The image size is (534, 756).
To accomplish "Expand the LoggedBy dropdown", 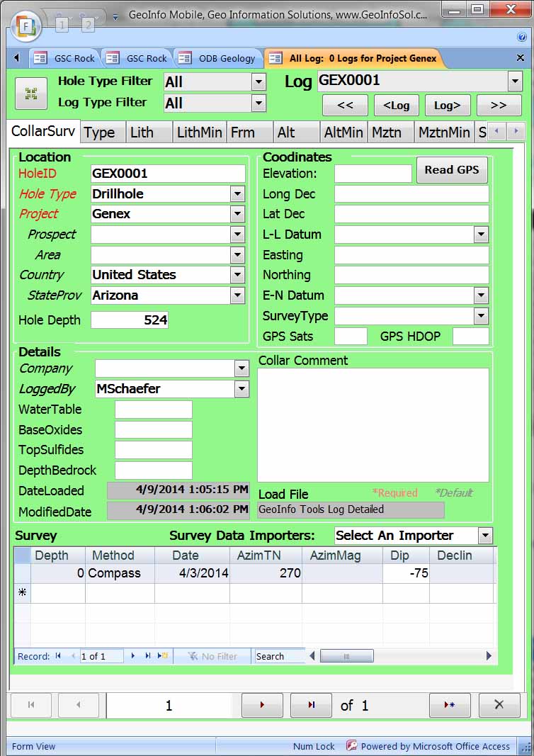I will (x=242, y=389).
